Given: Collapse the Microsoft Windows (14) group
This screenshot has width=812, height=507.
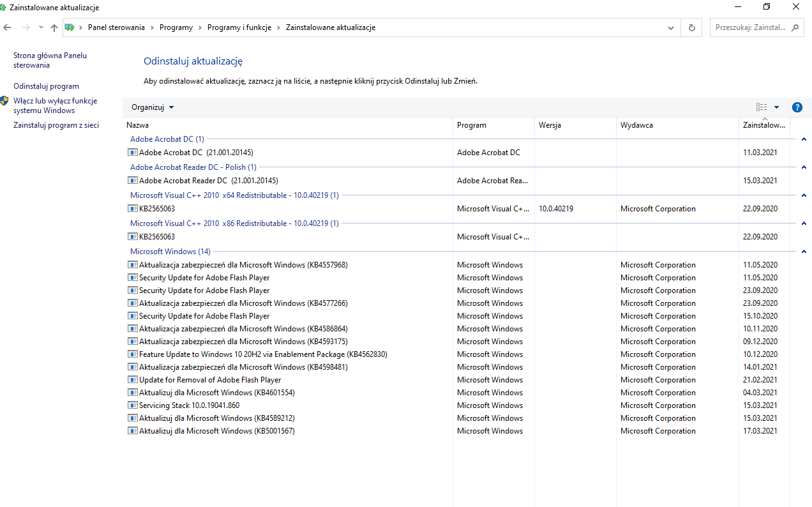Looking at the screenshot, I should [x=803, y=252].
